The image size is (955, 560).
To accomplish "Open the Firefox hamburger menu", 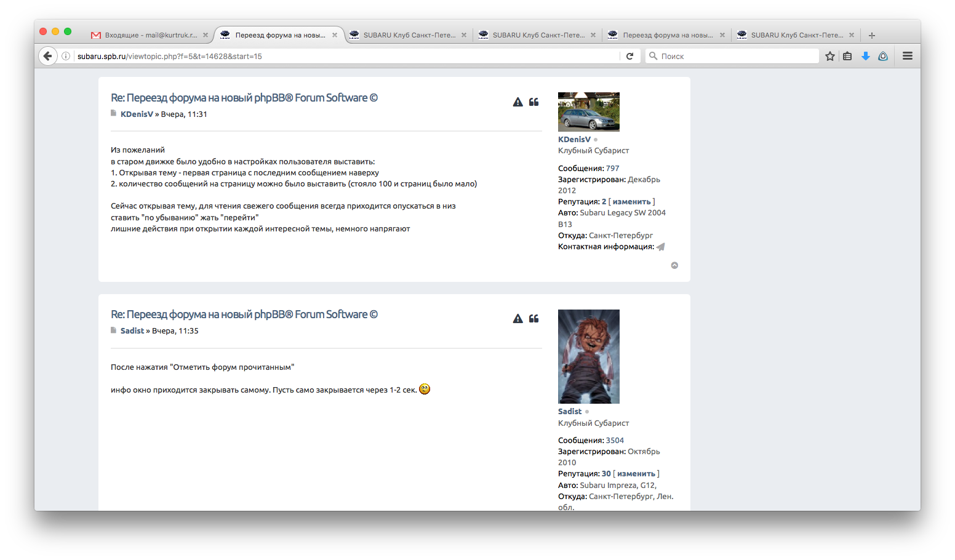I will pyautogui.click(x=908, y=56).
